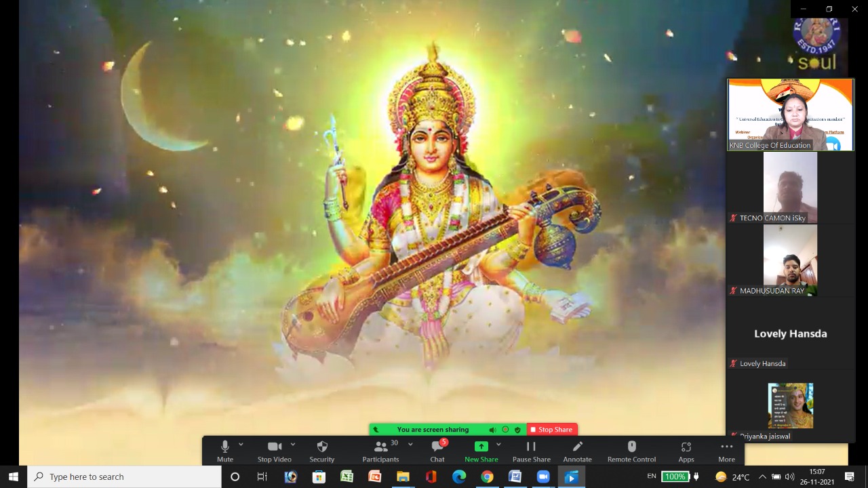Open Microsoft Office icon on taskbar
This screenshot has width=868, height=488.
point(431,477)
